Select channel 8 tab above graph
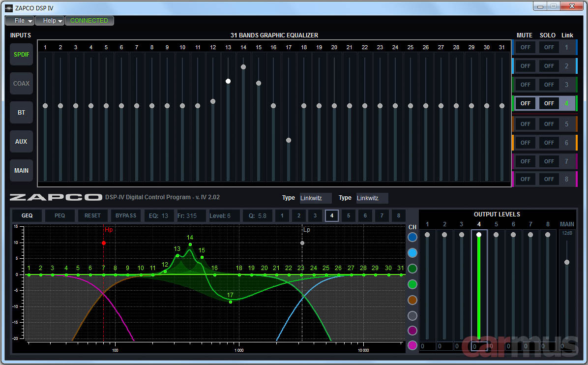 coord(399,215)
